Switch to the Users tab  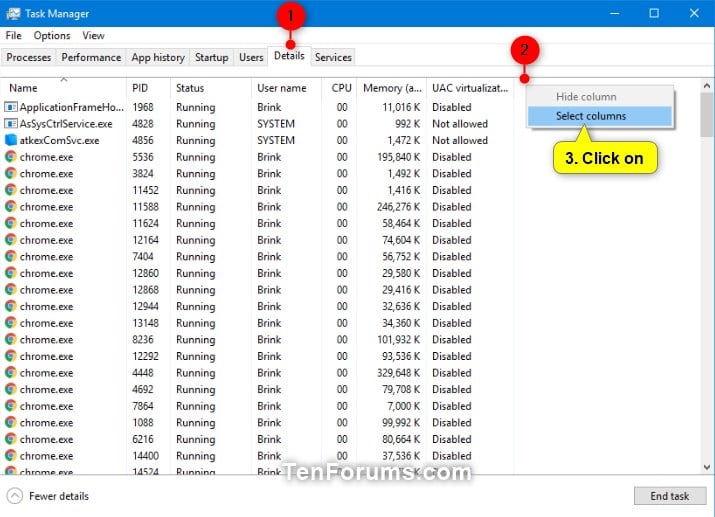click(x=251, y=57)
